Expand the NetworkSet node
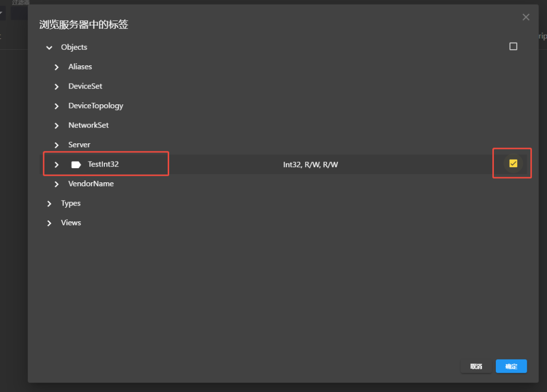Screen dimensions: 547x392 (x=57, y=126)
